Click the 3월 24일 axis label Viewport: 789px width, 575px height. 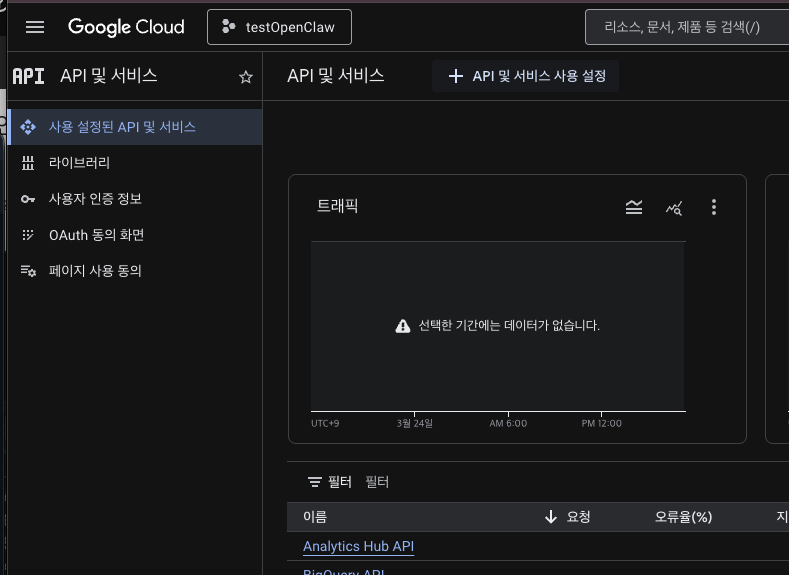(415, 424)
